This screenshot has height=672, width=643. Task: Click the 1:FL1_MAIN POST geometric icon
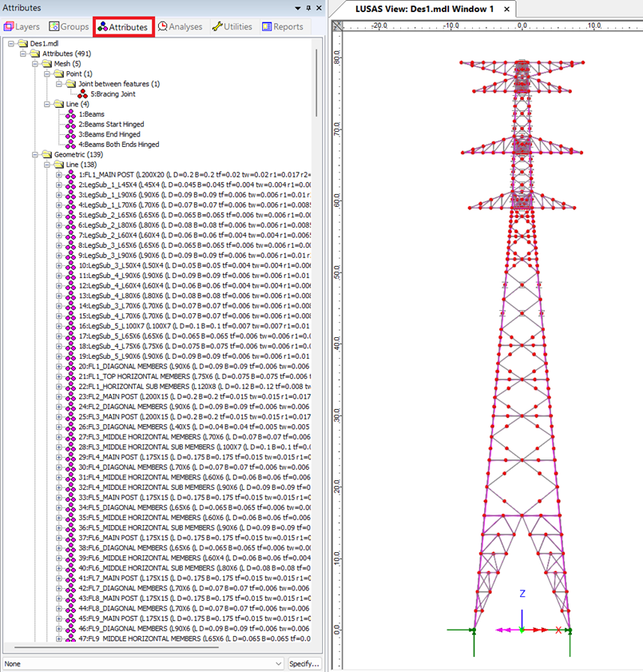(x=70, y=175)
